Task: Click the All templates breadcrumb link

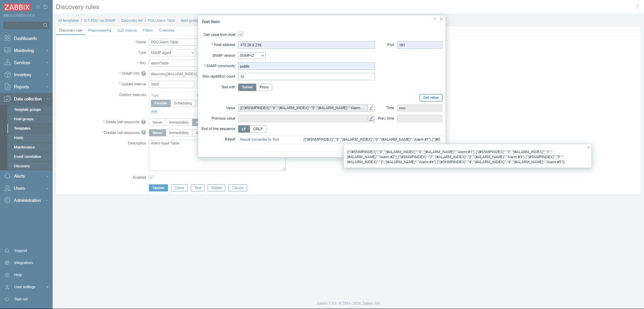Action: (68, 20)
